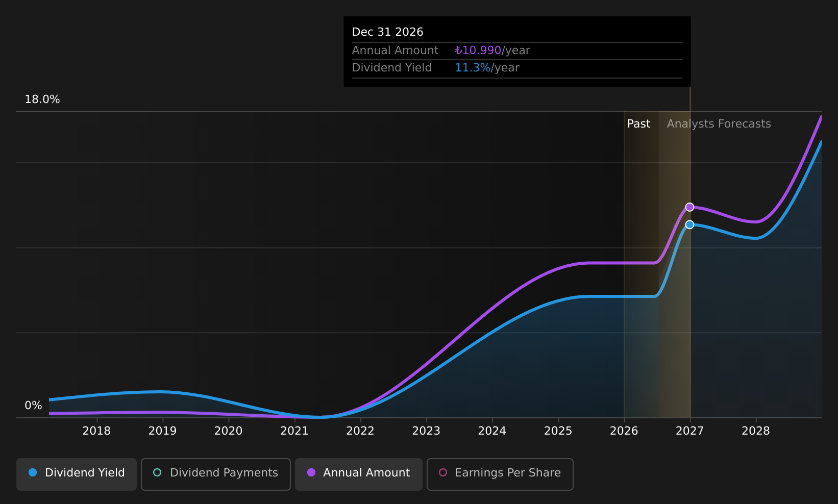Click the ₺10.990/year annual amount value
Screen dimensions: 838x504
(492, 51)
